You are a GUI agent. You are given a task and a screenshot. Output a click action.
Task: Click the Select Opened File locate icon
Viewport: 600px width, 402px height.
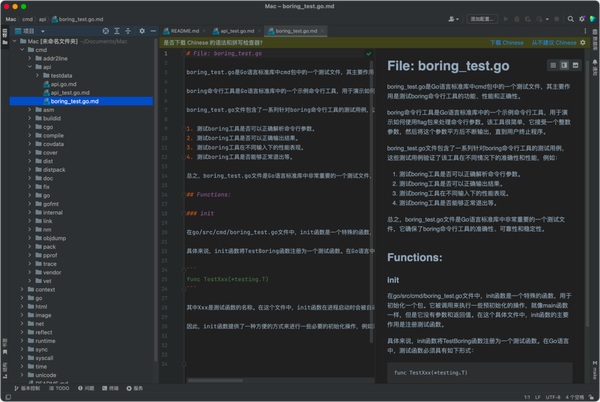(106, 31)
